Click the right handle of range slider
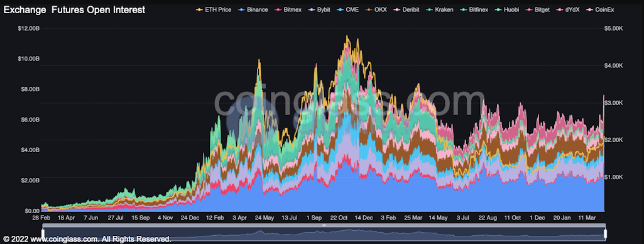Image resolution: width=644 pixels, height=244 pixels. 606,234
